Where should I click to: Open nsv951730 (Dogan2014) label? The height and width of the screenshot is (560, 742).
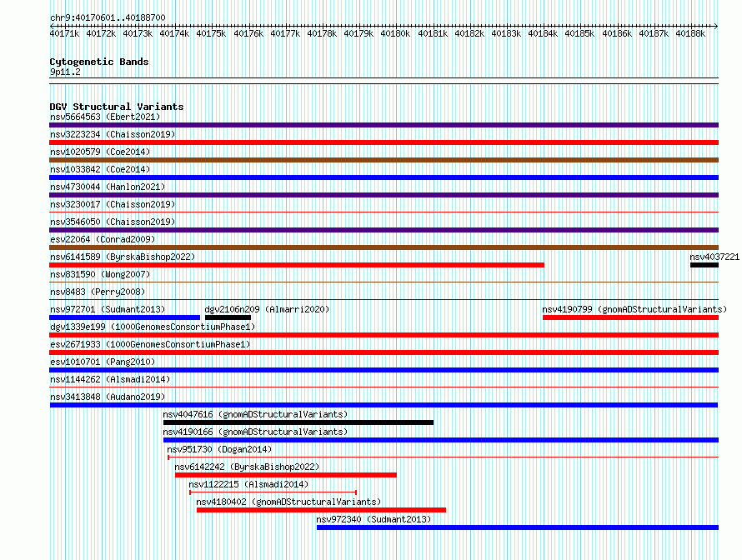point(219,449)
